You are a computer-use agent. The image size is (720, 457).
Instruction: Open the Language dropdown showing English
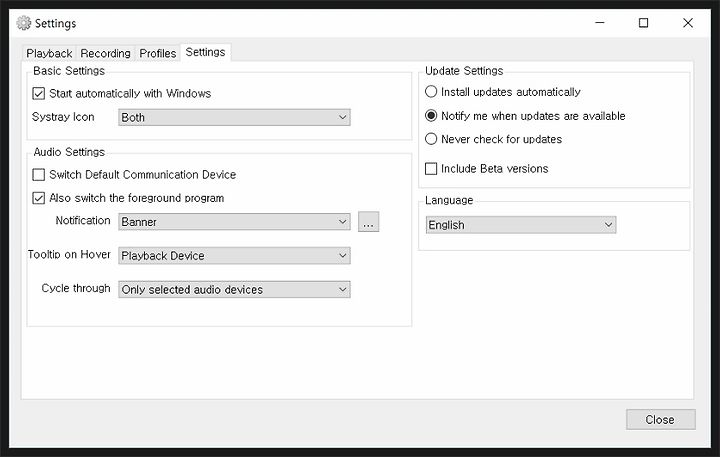(x=521, y=225)
